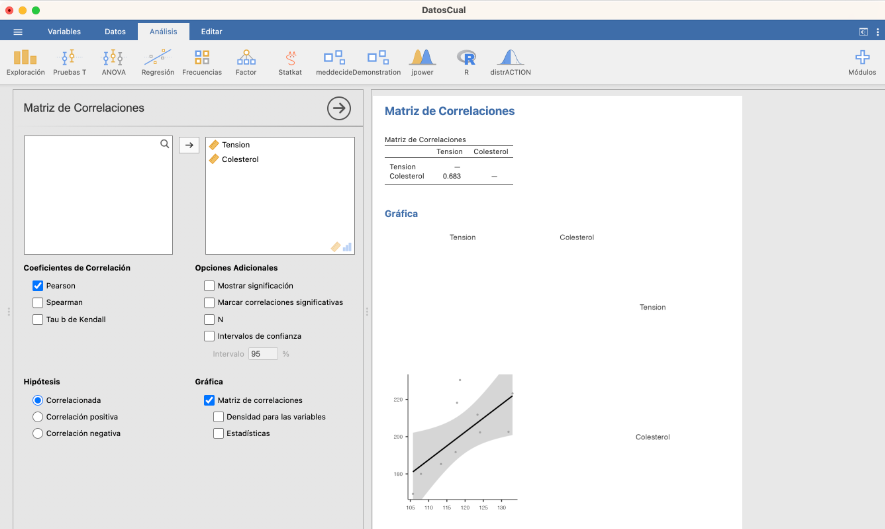Enable Tau b de Kendall
The image size is (885, 529).
pos(38,320)
